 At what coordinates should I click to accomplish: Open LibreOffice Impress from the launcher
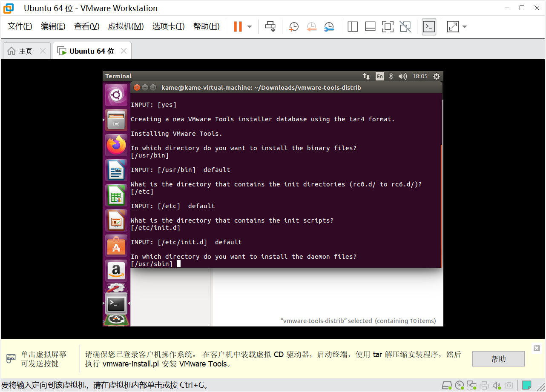116,220
